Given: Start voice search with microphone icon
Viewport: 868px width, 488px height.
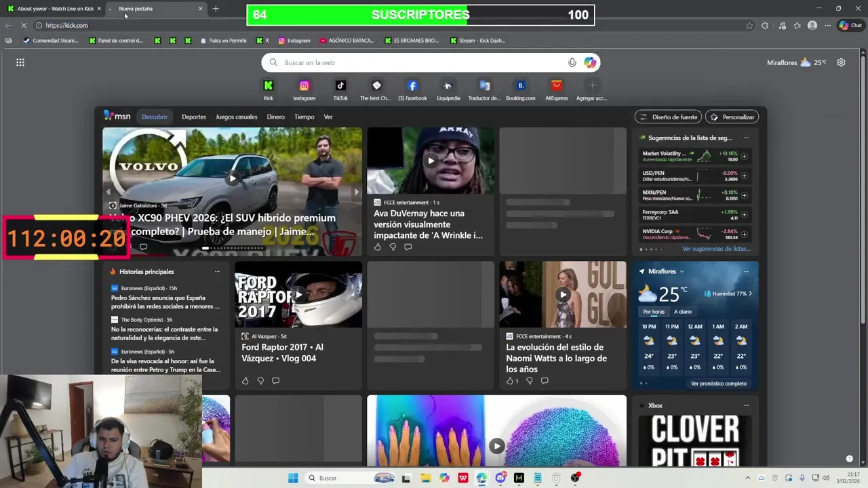Looking at the screenshot, I should [572, 62].
